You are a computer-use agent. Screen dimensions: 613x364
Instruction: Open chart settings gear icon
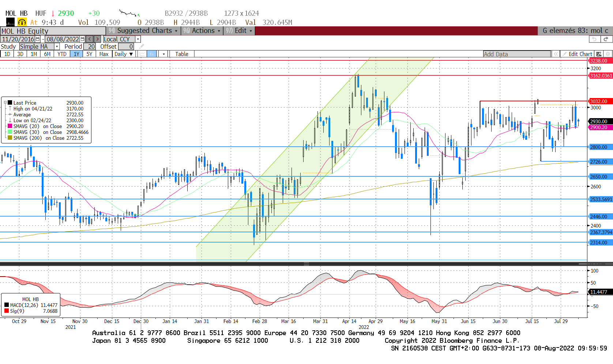[608, 54]
